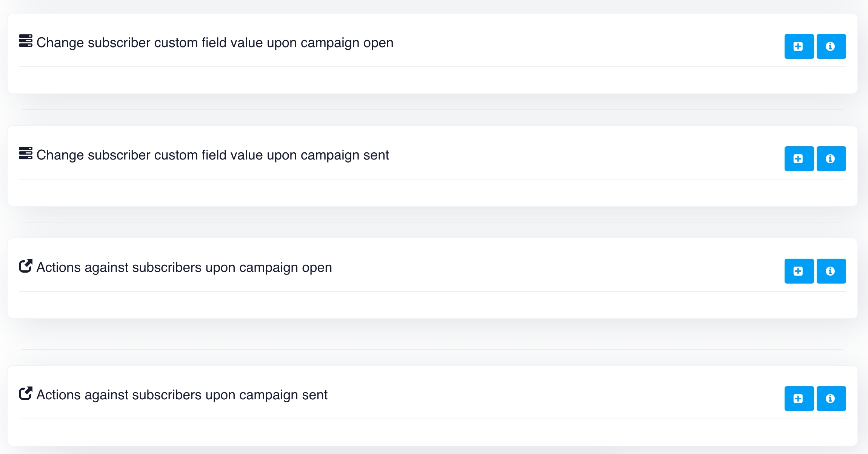Click heading 'Change subscriber custom field value upon campaign open'
Screen dimensions: 868x454
click(215, 43)
